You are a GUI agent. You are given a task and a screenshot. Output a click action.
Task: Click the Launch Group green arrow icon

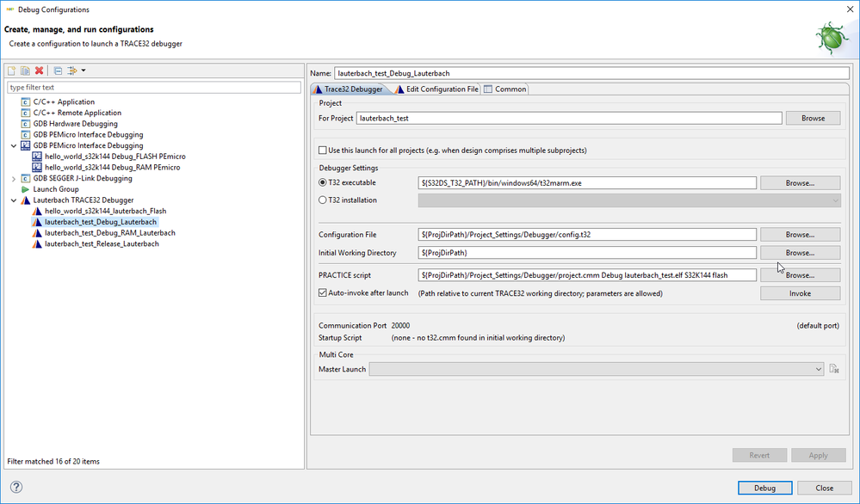coord(25,189)
